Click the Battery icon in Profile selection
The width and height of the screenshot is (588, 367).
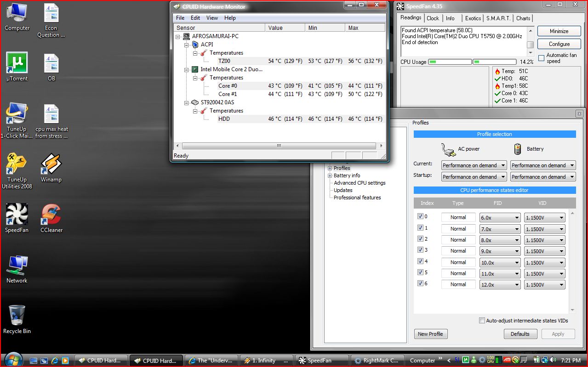518,149
